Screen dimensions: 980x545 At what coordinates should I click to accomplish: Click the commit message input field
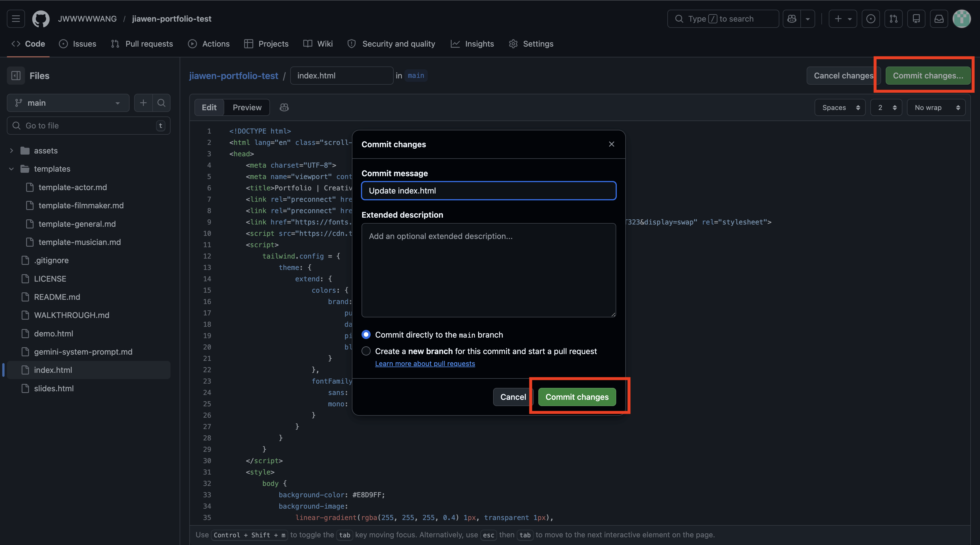pyautogui.click(x=488, y=191)
